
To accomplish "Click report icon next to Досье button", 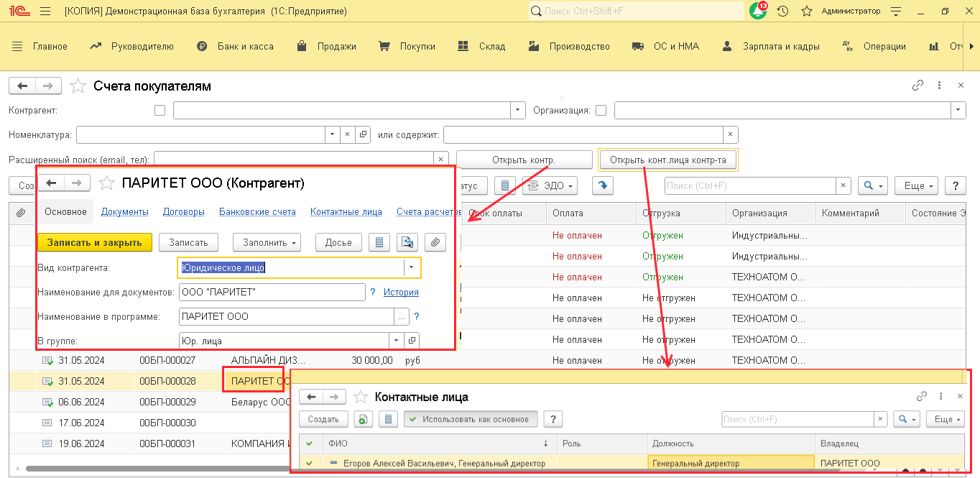I will [x=379, y=242].
